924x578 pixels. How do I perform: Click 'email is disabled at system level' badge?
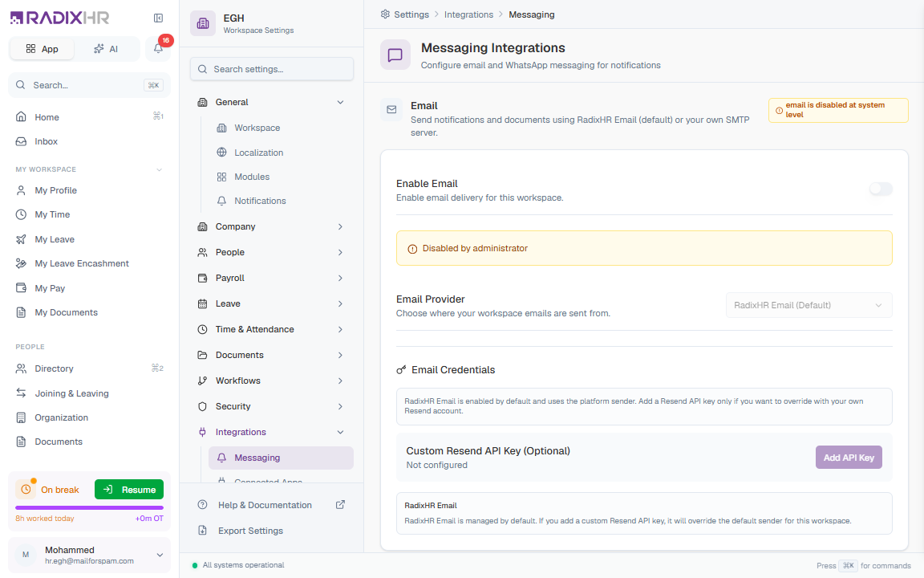[x=838, y=110]
